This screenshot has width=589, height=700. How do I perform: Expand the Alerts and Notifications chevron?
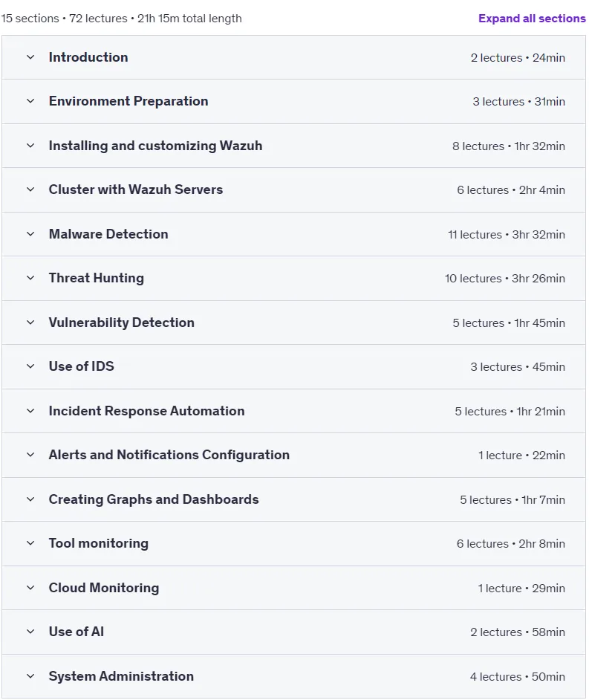coord(30,455)
